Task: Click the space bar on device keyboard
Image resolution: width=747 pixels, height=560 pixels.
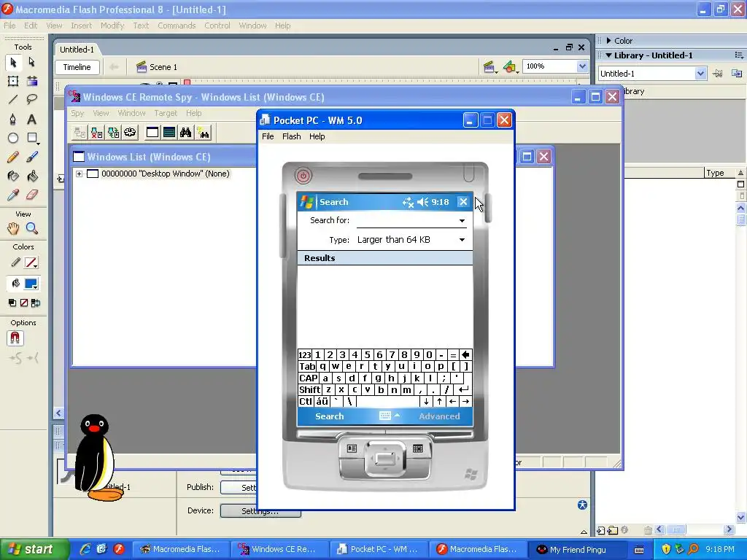Action: click(388, 402)
